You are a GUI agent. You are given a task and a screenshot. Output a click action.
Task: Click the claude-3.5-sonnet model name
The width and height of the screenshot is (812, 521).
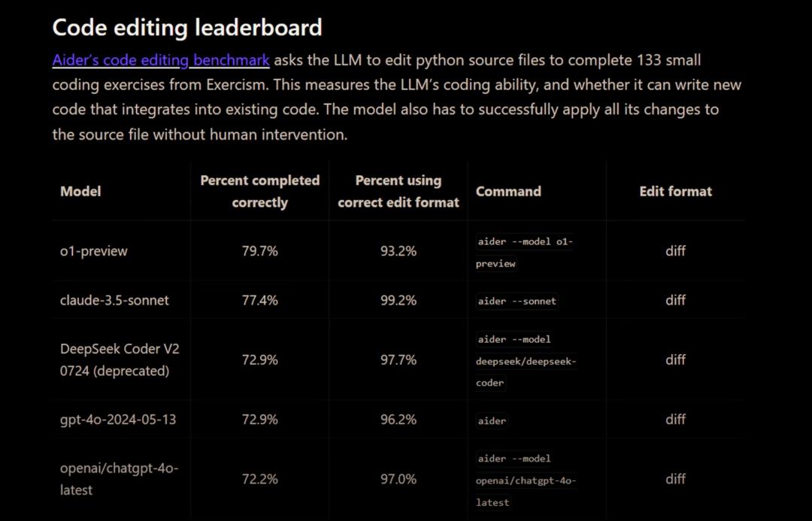click(114, 300)
